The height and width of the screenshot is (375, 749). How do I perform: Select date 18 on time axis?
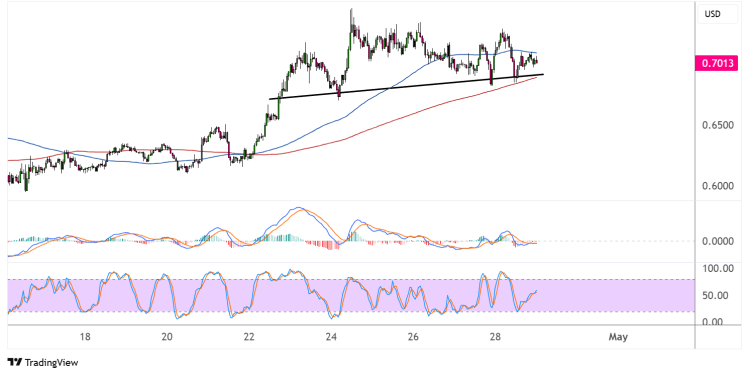(85, 337)
